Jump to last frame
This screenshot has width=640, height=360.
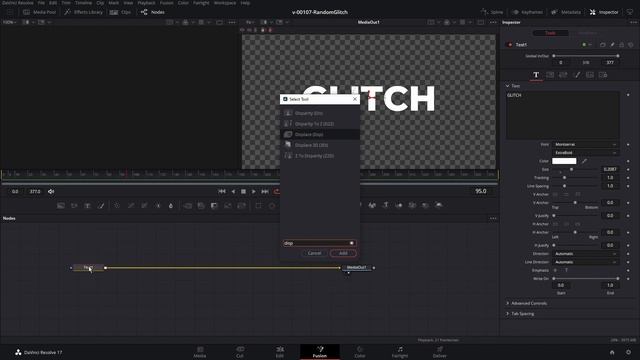[265, 191]
